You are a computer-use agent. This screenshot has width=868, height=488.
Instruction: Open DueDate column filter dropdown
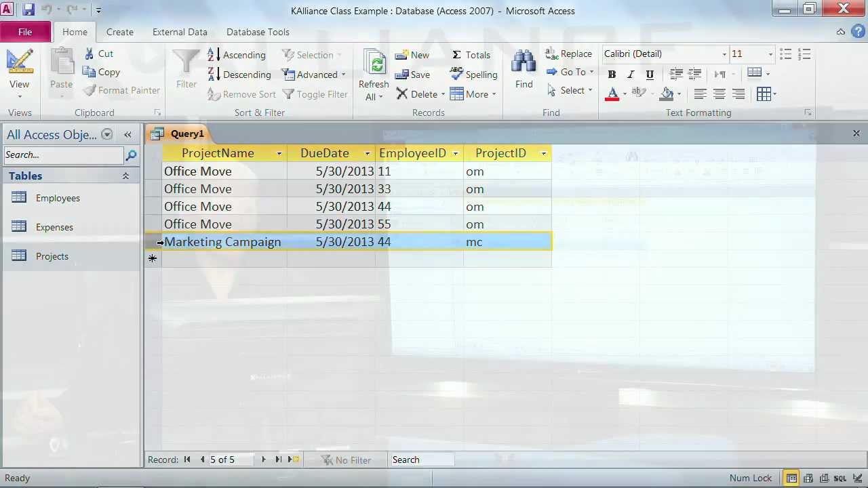click(x=367, y=154)
